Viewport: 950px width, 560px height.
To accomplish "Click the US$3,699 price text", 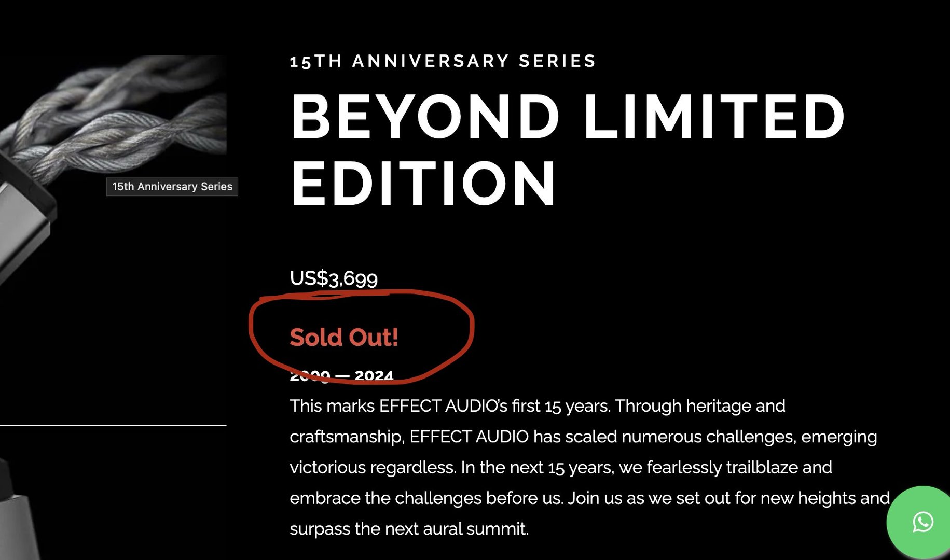I will [334, 278].
